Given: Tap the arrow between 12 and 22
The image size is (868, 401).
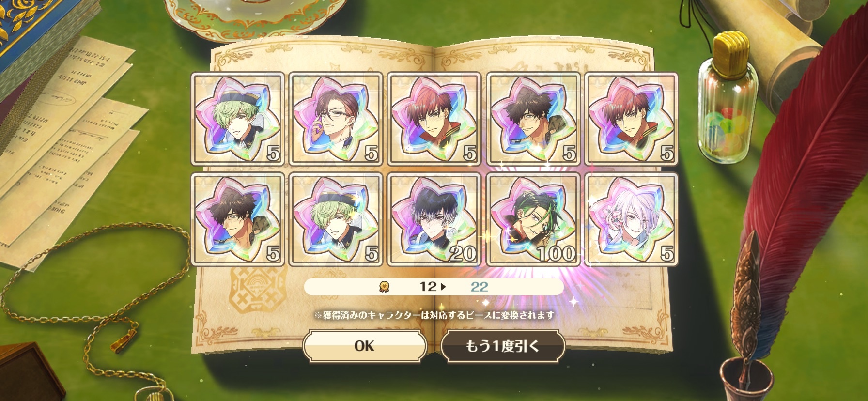Looking at the screenshot, I should pos(444,287).
